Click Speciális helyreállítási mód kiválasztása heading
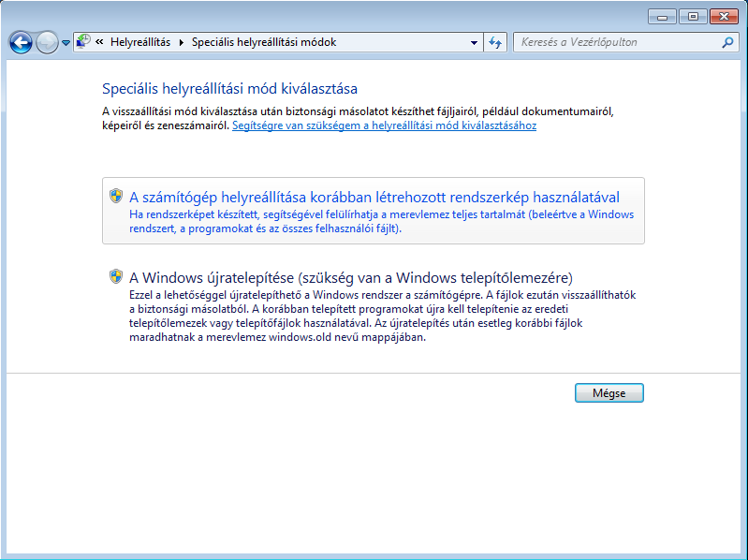Viewport: 748px width, 560px height. pos(229,89)
